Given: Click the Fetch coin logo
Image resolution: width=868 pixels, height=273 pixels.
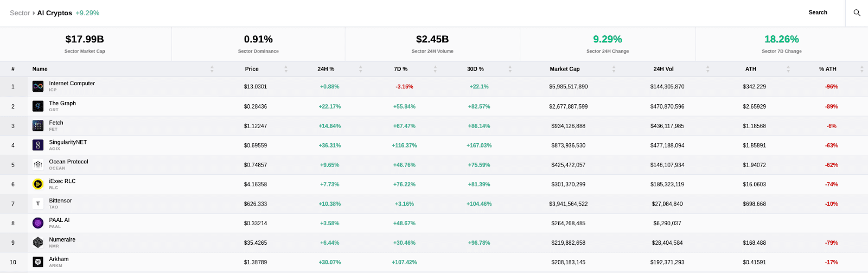Looking at the screenshot, I should (38, 126).
